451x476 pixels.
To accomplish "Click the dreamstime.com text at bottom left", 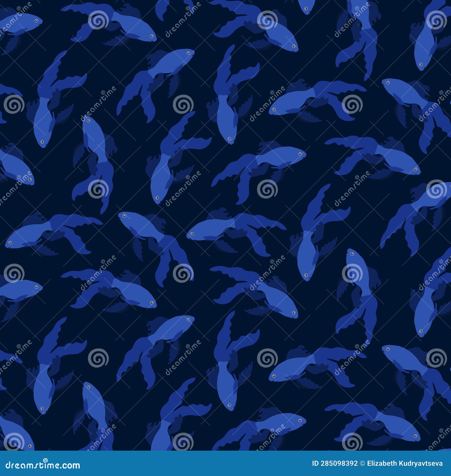I will (42, 465).
